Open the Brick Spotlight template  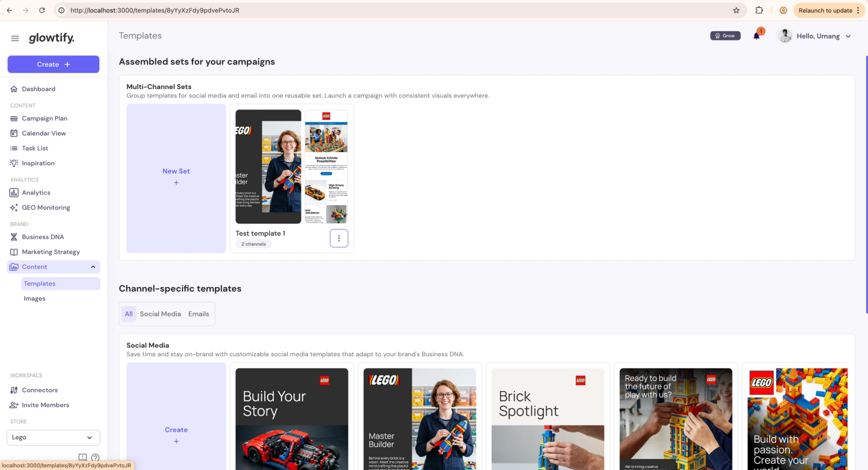(548, 419)
